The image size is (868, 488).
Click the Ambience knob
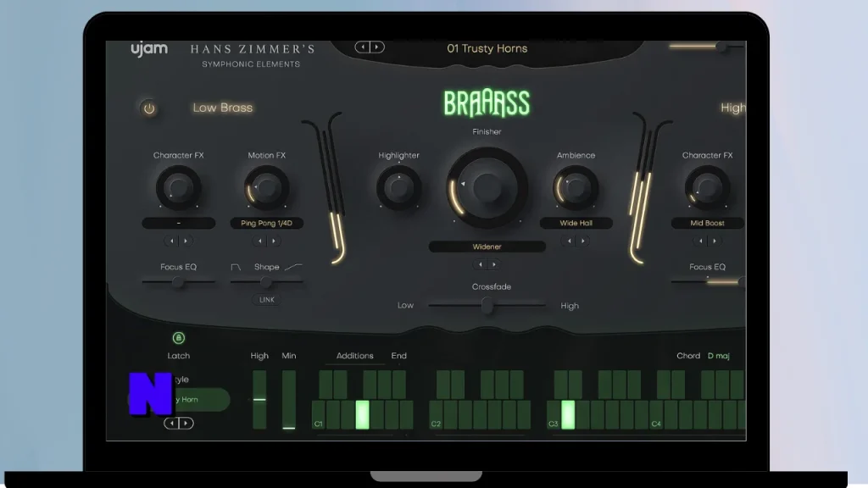click(576, 188)
